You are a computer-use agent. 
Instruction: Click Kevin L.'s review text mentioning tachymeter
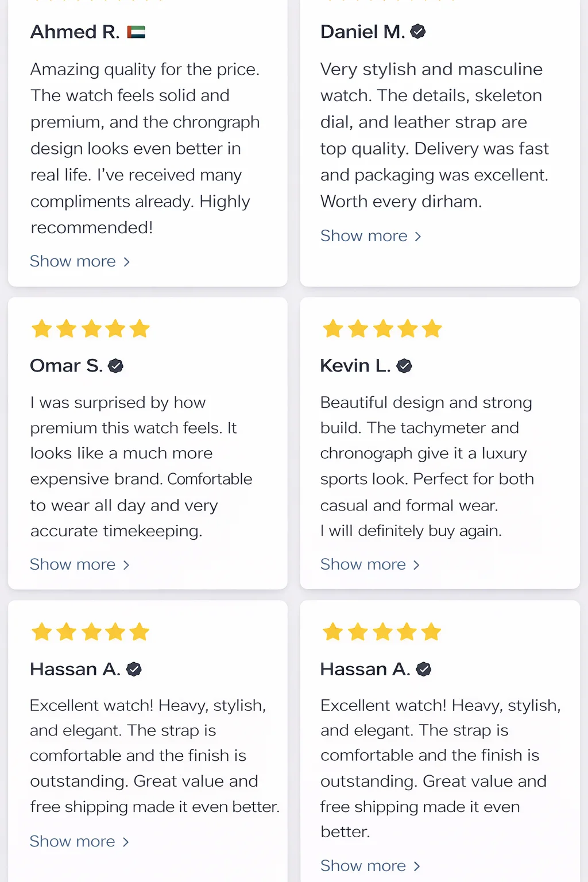click(420, 428)
